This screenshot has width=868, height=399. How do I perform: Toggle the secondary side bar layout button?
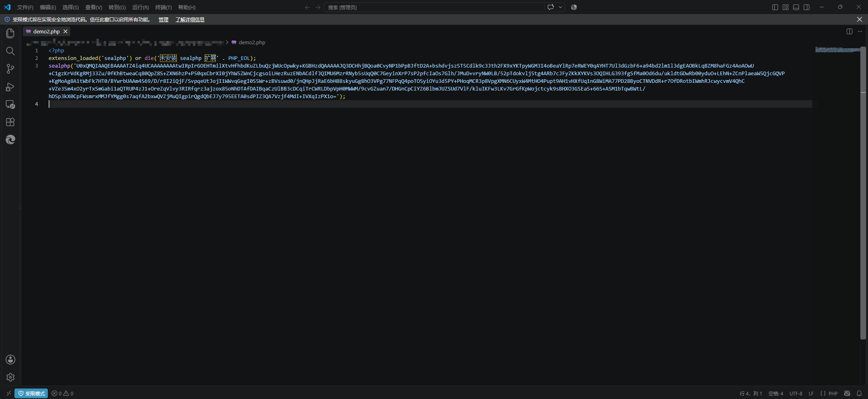click(x=807, y=7)
